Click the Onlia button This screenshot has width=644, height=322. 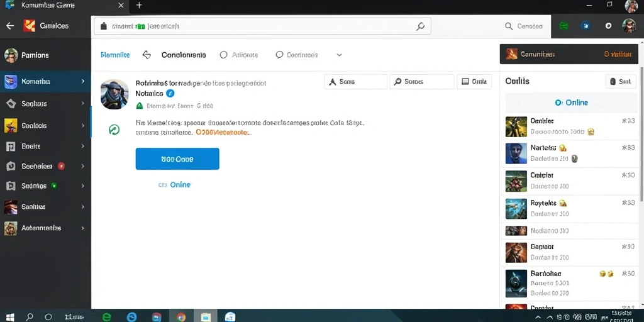[474, 82]
